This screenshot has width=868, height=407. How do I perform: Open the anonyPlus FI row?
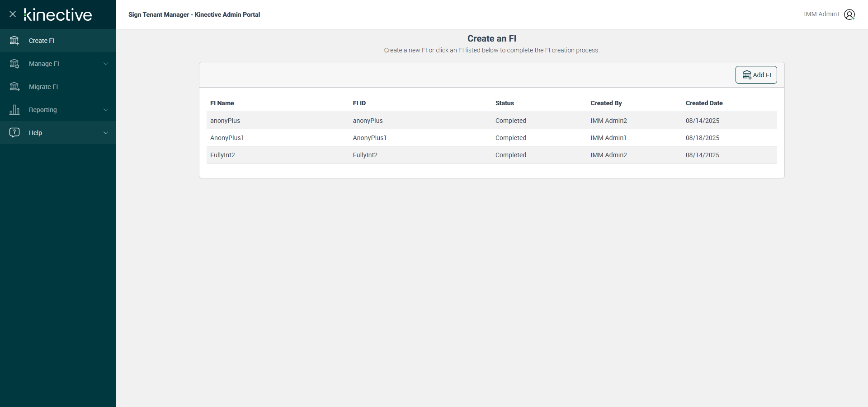point(225,121)
